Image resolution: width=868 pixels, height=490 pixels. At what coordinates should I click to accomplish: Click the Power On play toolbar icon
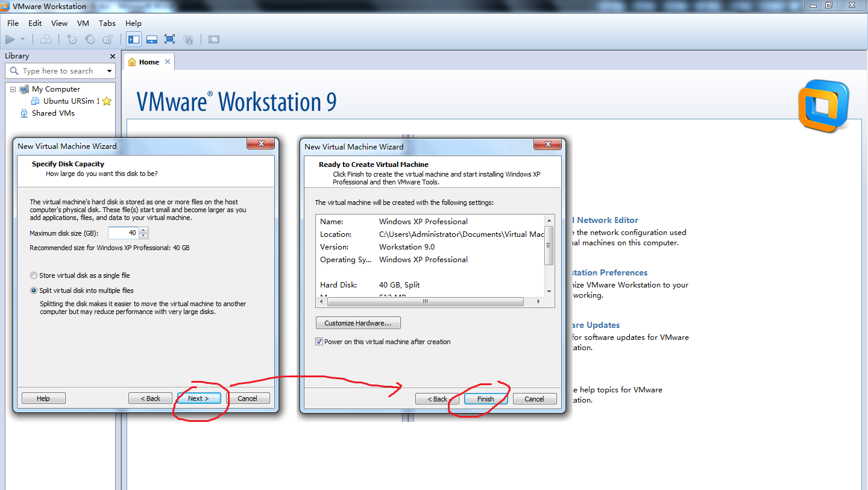coord(10,39)
